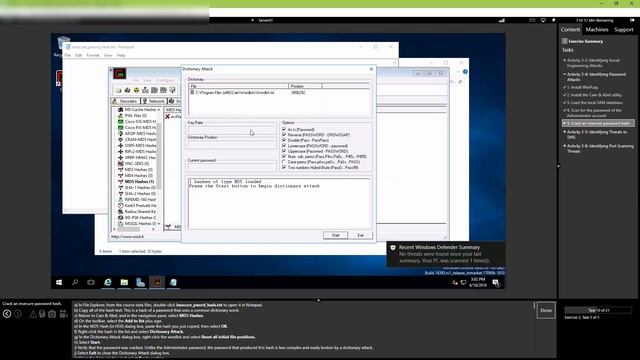The width and height of the screenshot is (640, 360).
Task: Open Task View on the taskbar
Action: (x=91, y=282)
